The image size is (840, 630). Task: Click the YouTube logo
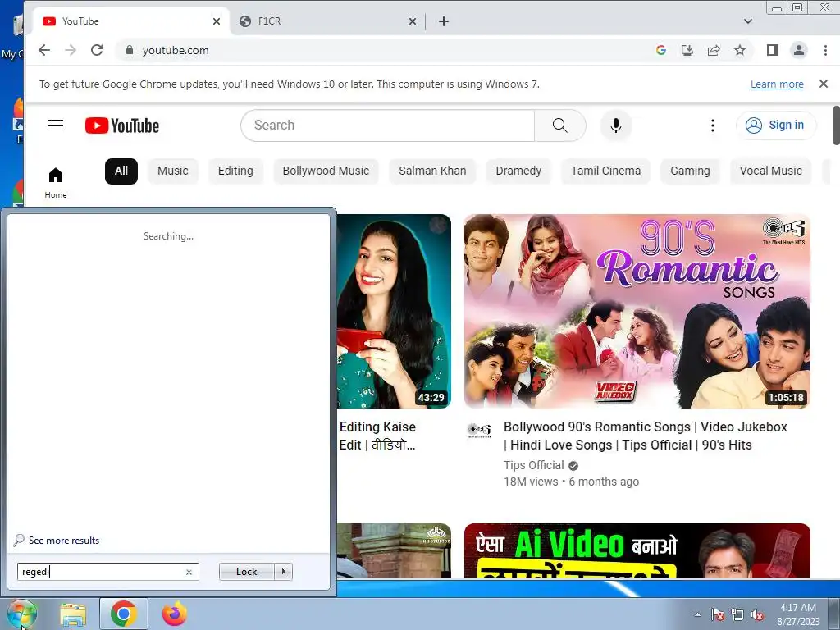click(x=122, y=126)
